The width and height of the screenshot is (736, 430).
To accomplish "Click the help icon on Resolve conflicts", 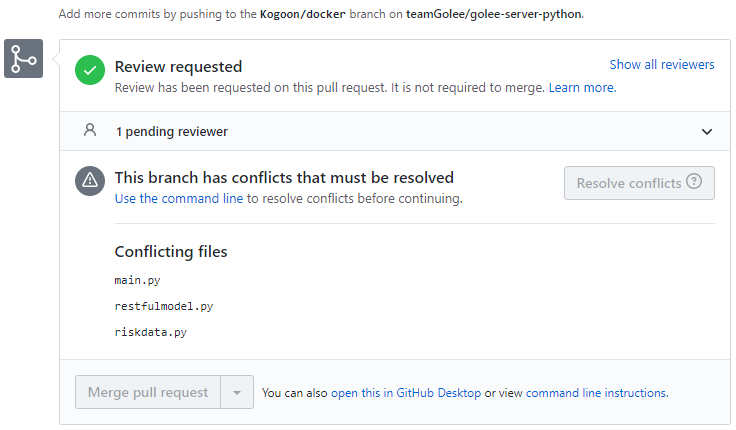I will coord(694,183).
